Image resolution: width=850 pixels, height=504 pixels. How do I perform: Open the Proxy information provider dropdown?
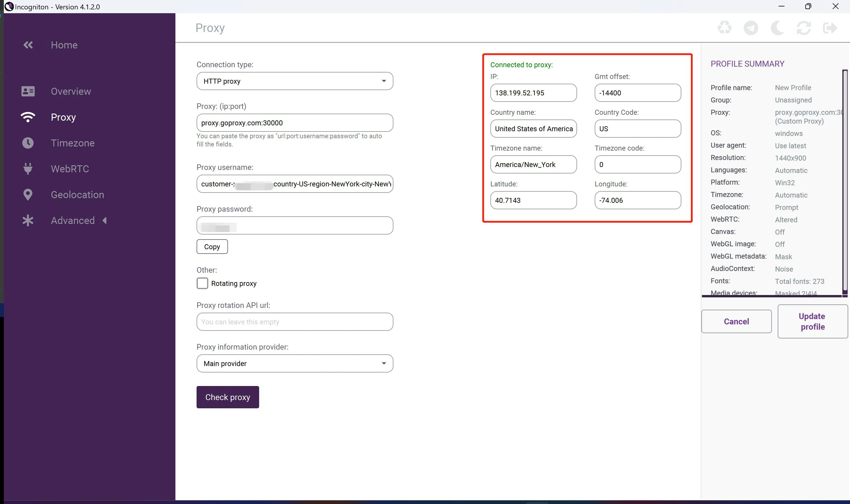[294, 363]
